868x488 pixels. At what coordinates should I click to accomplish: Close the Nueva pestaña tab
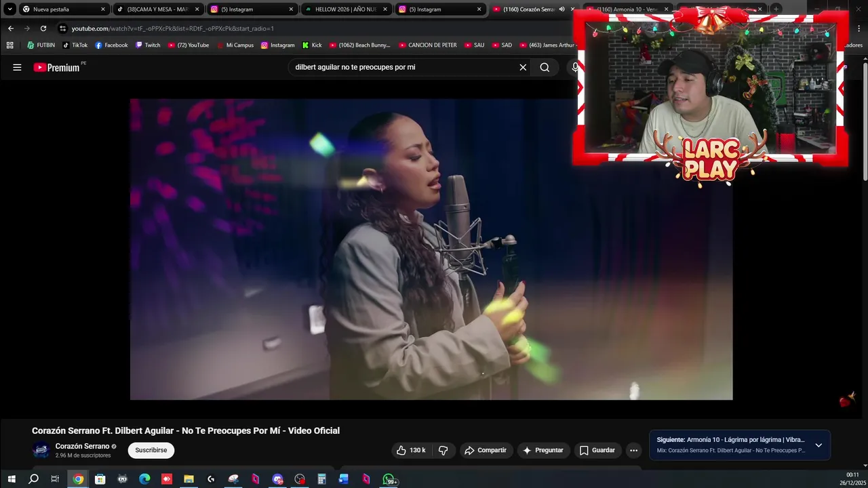coord(103,9)
